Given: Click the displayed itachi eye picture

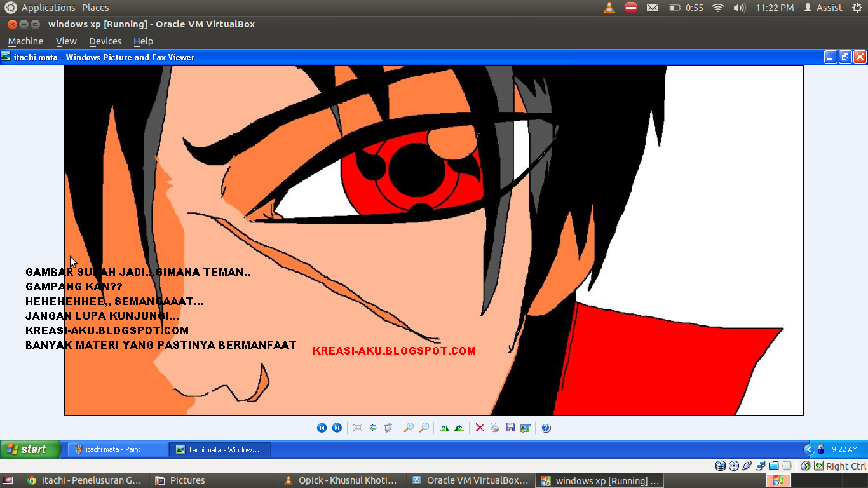Looking at the screenshot, I should coord(434,240).
